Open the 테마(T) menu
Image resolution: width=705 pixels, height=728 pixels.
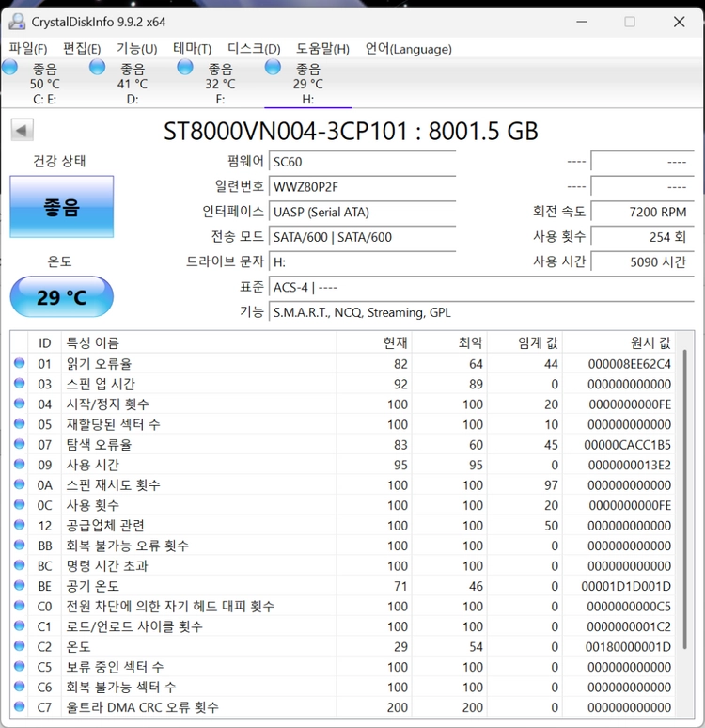pos(192,49)
